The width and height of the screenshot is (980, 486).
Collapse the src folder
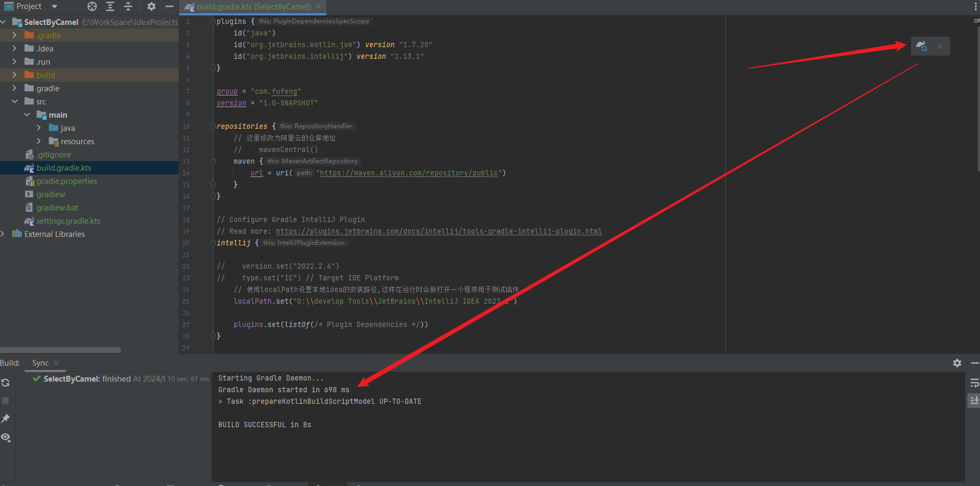click(14, 101)
